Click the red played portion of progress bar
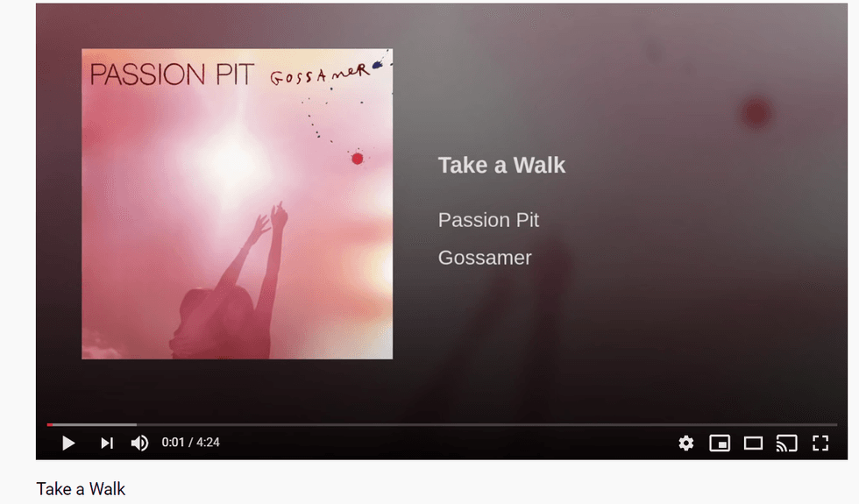The height and width of the screenshot is (504, 859). [x=49, y=424]
